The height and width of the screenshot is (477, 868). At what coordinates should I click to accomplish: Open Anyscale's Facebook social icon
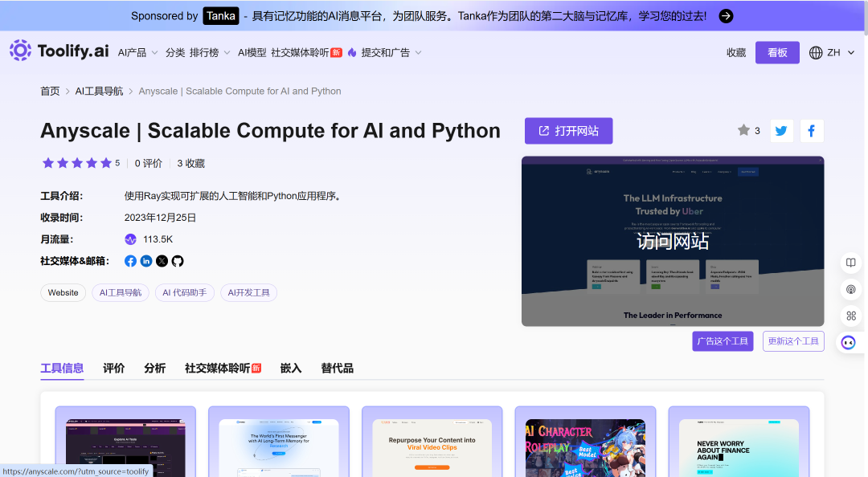click(x=131, y=261)
